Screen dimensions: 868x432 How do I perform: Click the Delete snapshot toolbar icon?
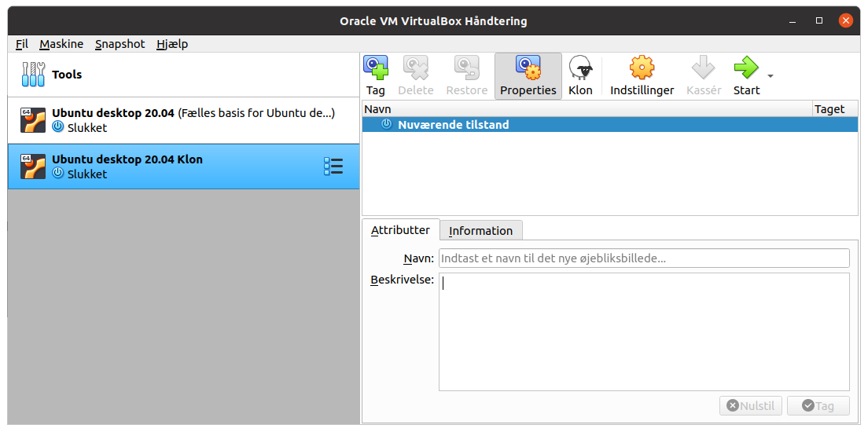click(x=415, y=68)
